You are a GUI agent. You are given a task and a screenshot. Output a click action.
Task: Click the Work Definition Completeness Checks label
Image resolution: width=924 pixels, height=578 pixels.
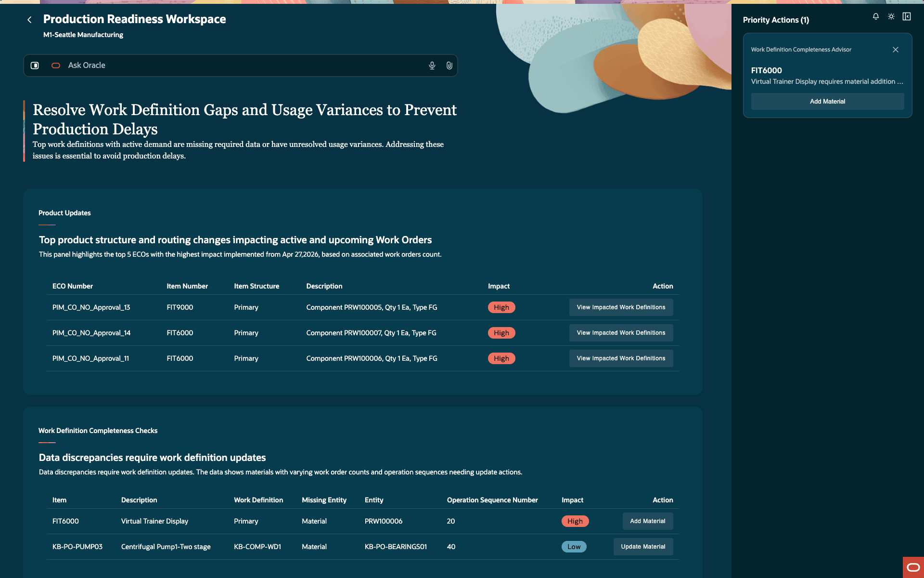coord(98,431)
